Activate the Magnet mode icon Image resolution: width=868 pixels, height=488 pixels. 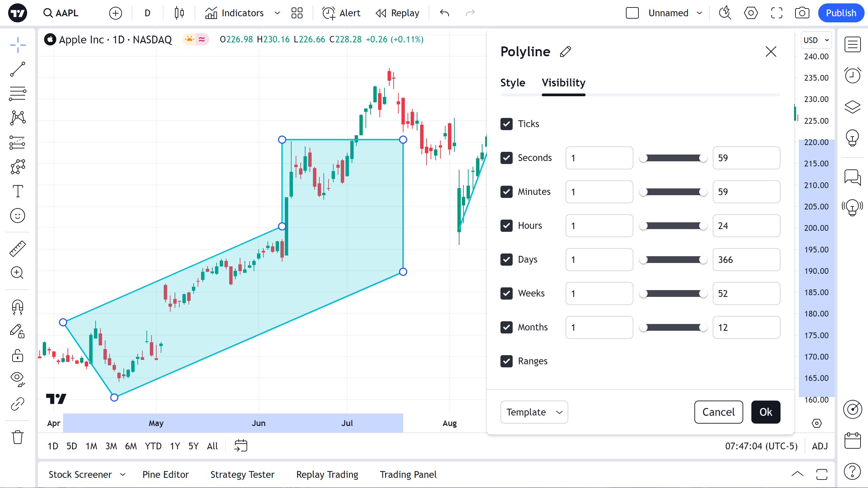point(18,307)
